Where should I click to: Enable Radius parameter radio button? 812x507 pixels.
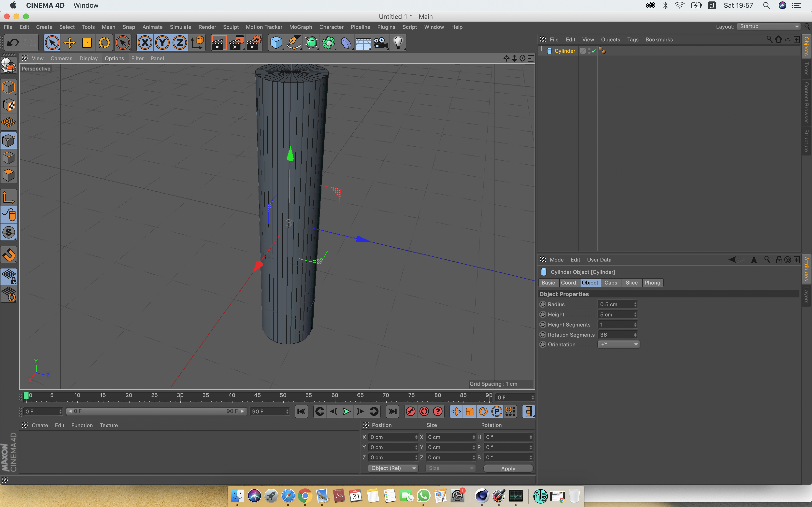pos(543,304)
